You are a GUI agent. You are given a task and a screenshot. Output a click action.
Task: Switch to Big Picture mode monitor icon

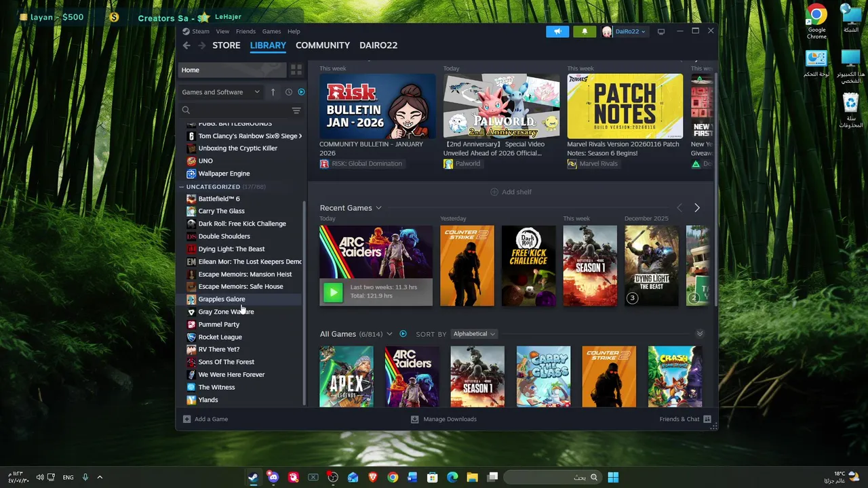click(661, 31)
